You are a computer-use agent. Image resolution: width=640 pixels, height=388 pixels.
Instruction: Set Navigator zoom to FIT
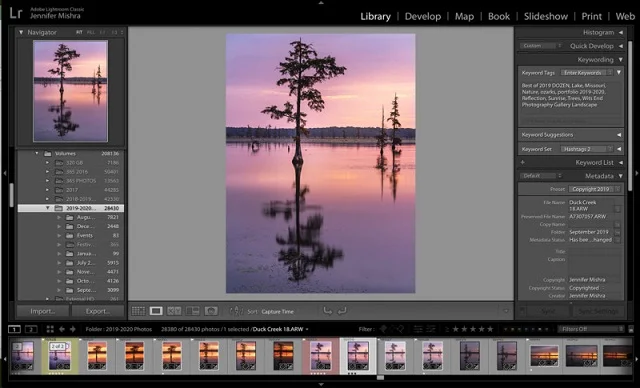tap(79, 32)
